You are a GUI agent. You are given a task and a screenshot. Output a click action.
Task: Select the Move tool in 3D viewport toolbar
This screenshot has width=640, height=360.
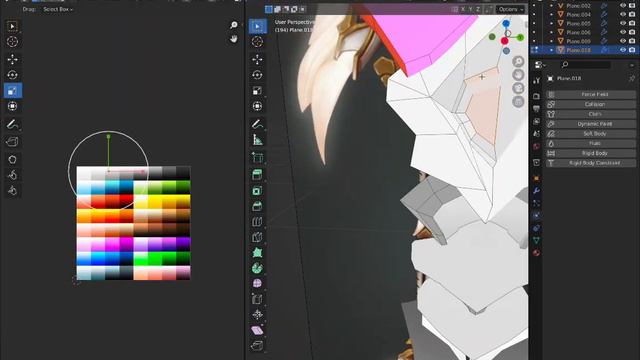(x=257, y=60)
